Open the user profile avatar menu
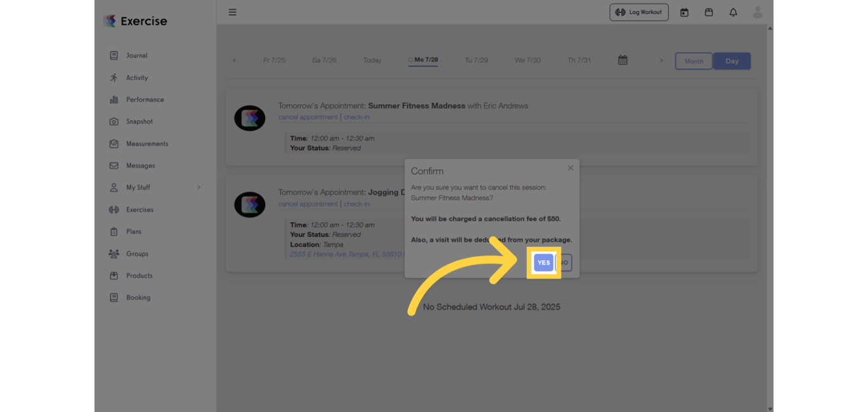 coord(757,12)
